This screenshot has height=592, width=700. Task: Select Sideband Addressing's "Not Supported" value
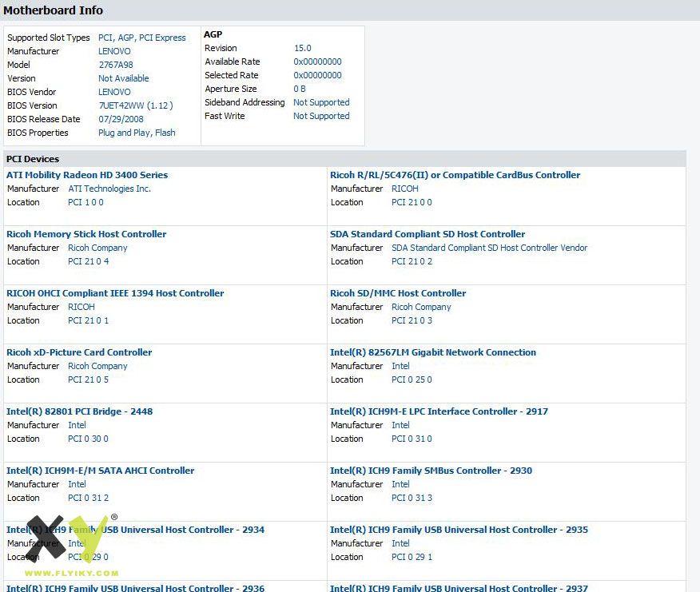click(x=321, y=102)
